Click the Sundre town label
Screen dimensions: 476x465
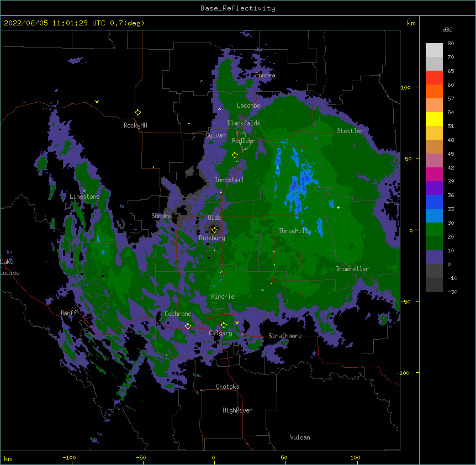click(161, 216)
